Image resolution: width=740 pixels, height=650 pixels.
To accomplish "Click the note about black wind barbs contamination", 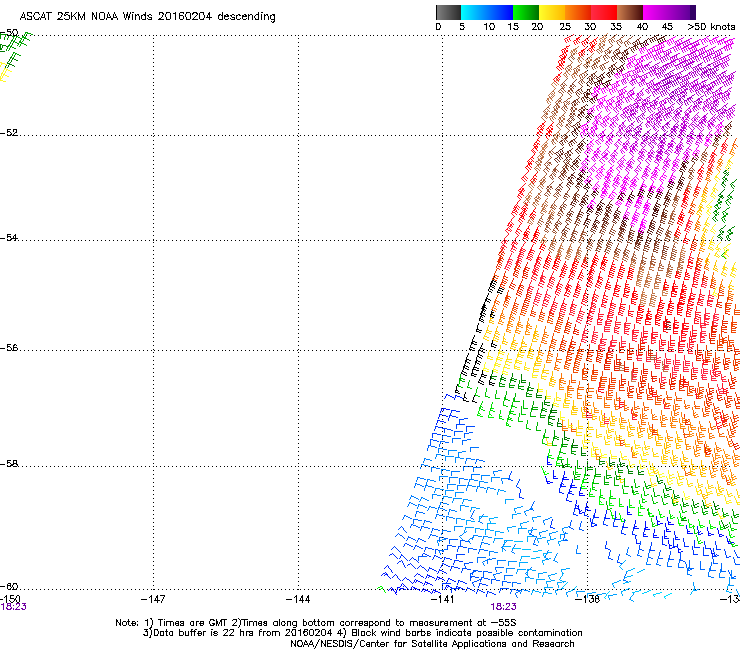I will pos(460,633).
